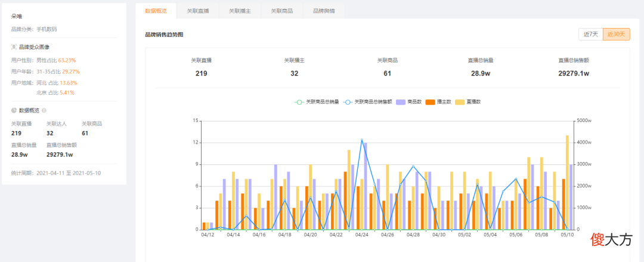
Task: Click the 61 value under chart 关联商品
Action: coord(388,74)
